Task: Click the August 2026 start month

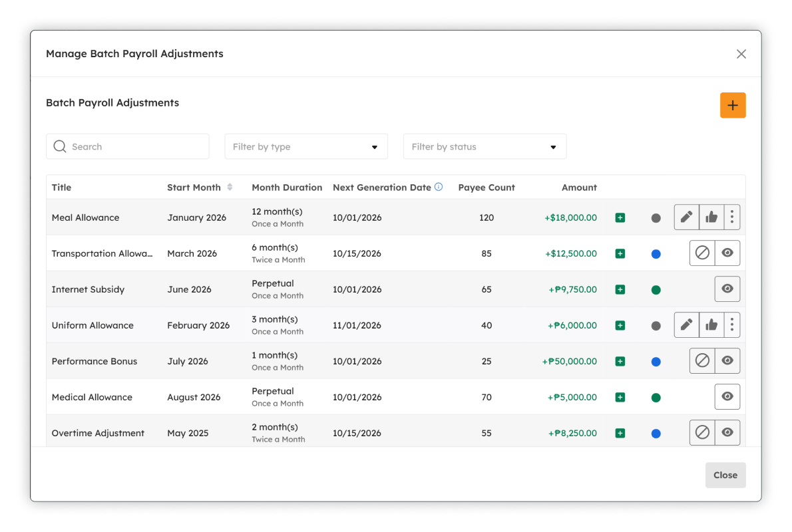Action: [194, 397]
